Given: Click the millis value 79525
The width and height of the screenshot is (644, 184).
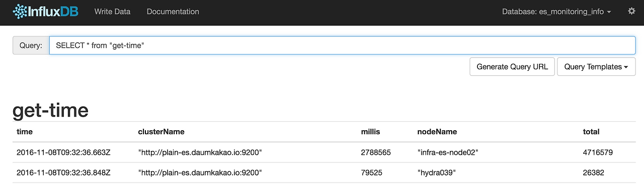Looking at the screenshot, I should [371, 172].
